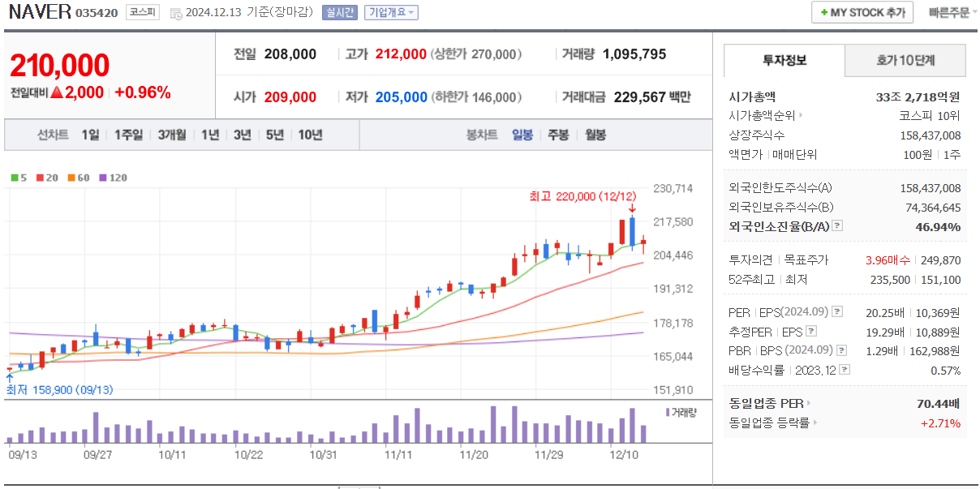Click the +MY STOCK 추가 button
The width and height of the screenshot is (980, 489).
click(x=862, y=12)
